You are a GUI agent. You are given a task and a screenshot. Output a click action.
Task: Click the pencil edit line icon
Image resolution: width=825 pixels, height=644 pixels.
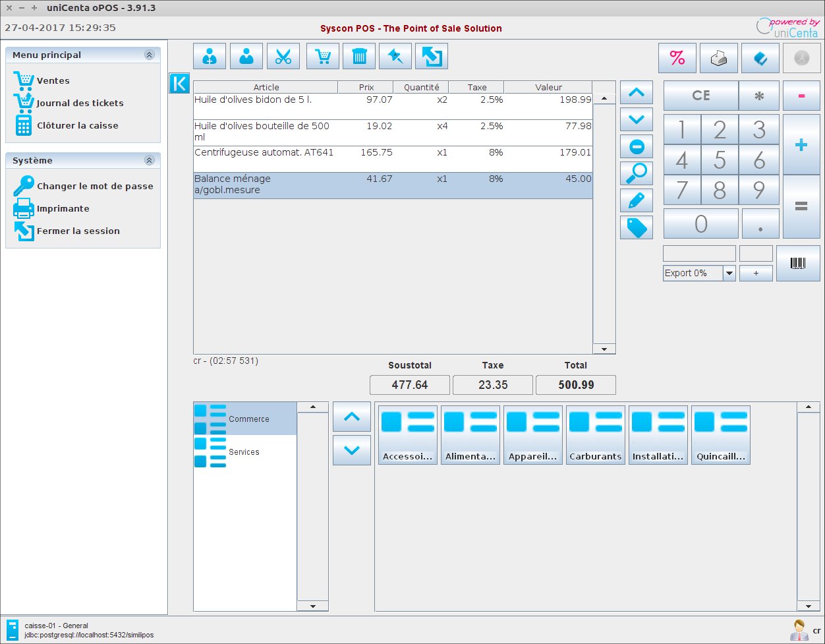pyautogui.click(x=636, y=200)
